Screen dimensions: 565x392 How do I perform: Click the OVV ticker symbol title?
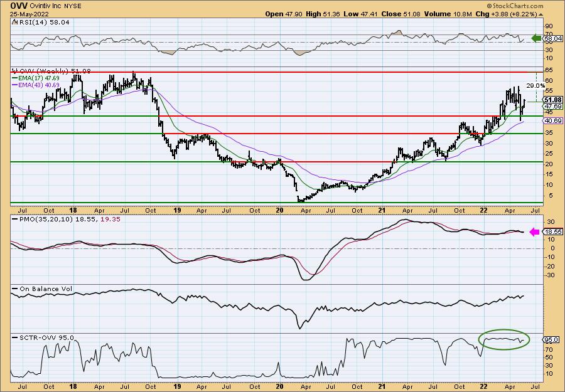tap(18, 6)
